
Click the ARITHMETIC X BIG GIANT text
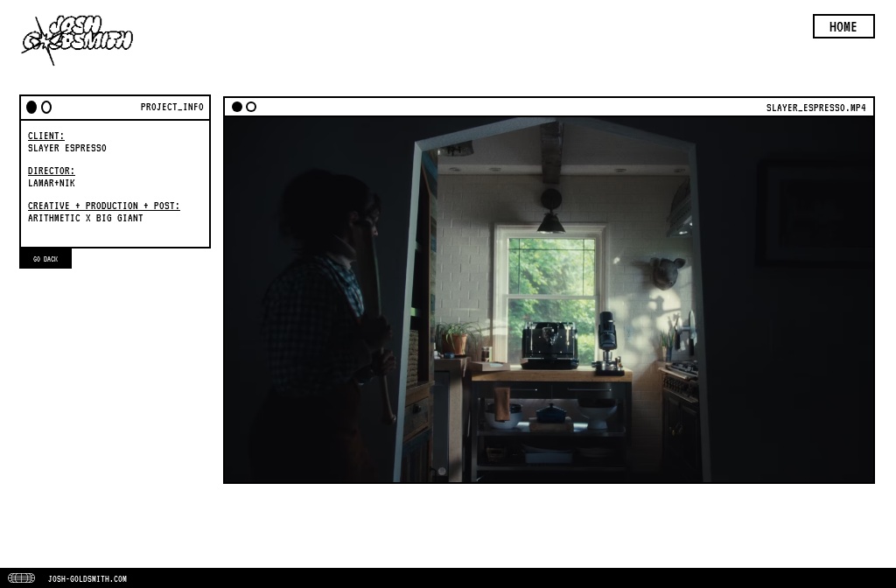pos(86,218)
